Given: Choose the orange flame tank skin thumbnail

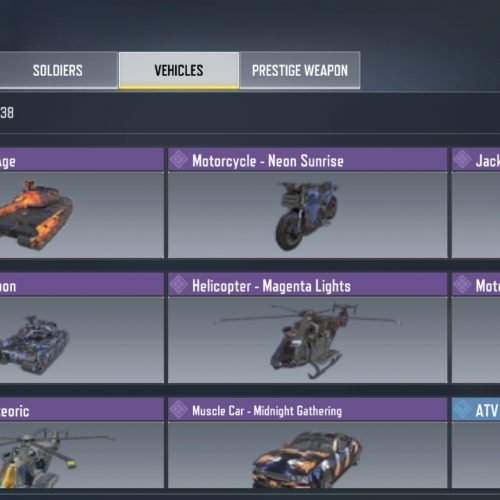Looking at the screenshot, I should coord(35,215).
